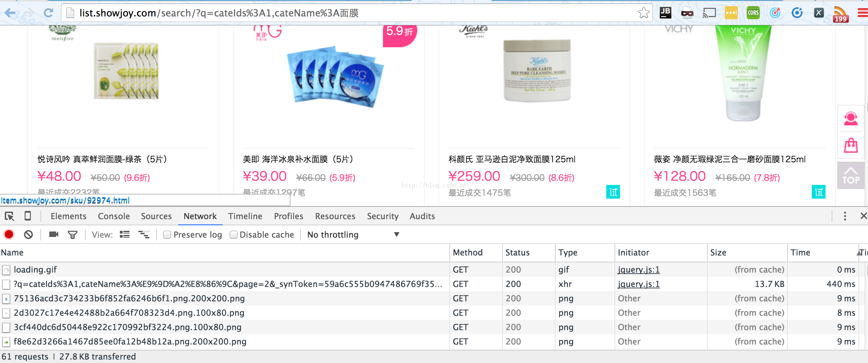The height and width of the screenshot is (363, 868).
Task: Open the JB browser extension
Action: 665,13
